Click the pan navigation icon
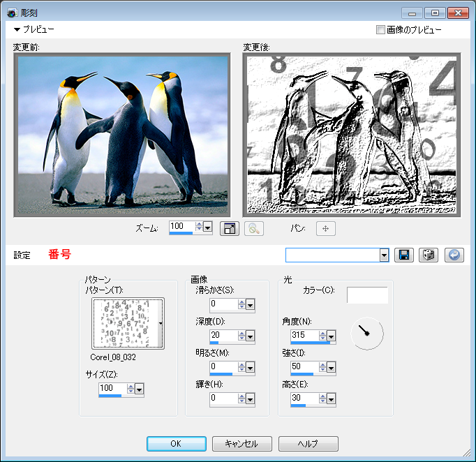The width and height of the screenshot is (476, 462). pyautogui.click(x=326, y=228)
